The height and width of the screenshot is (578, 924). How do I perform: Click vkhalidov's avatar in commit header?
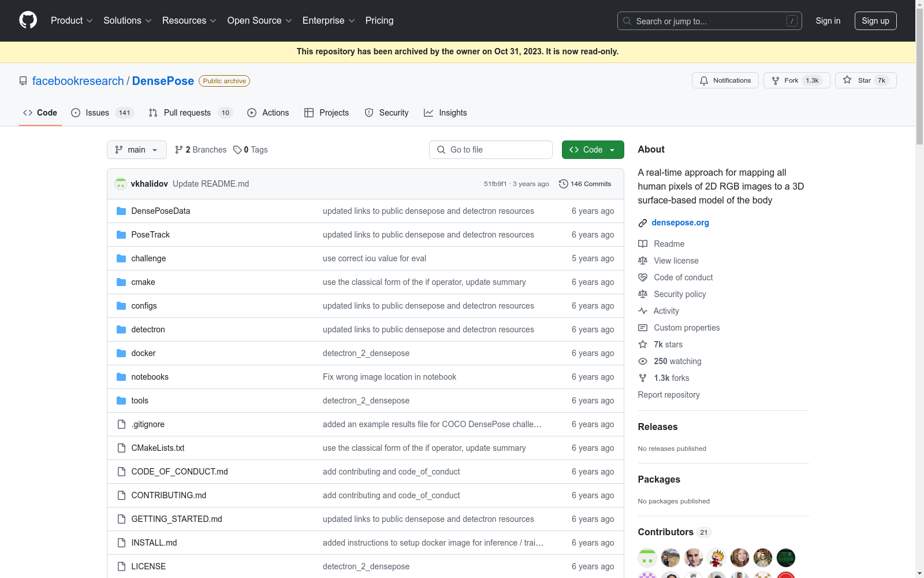pyautogui.click(x=121, y=184)
